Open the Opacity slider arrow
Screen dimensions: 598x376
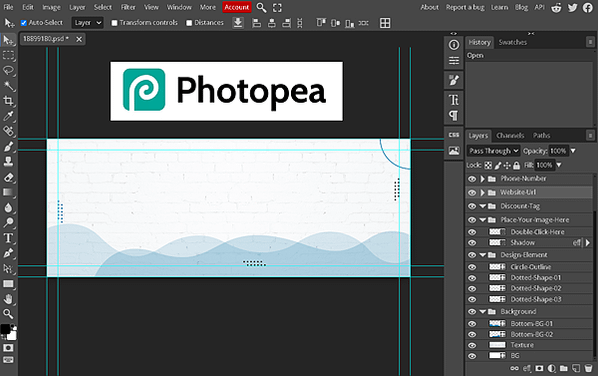click(573, 151)
